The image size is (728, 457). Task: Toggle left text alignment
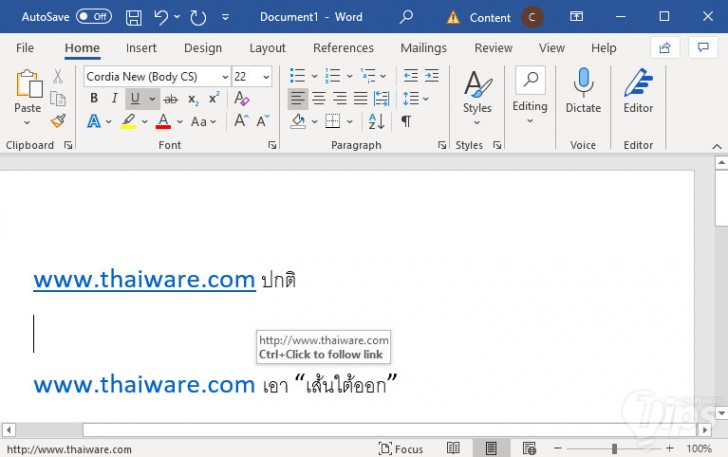(298, 98)
